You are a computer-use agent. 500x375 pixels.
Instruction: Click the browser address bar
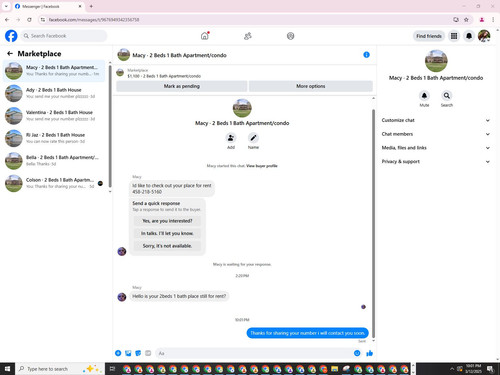[247, 20]
